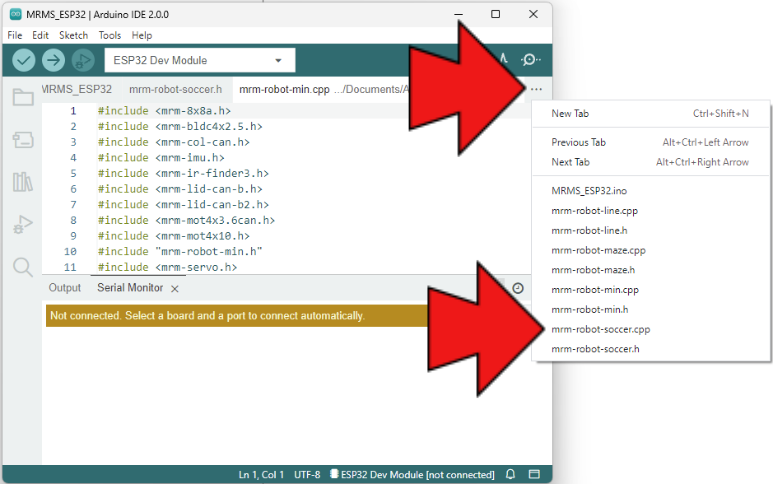
Task: Open Serial Monitor from the toolbar
Action: (x=532, y=61)
